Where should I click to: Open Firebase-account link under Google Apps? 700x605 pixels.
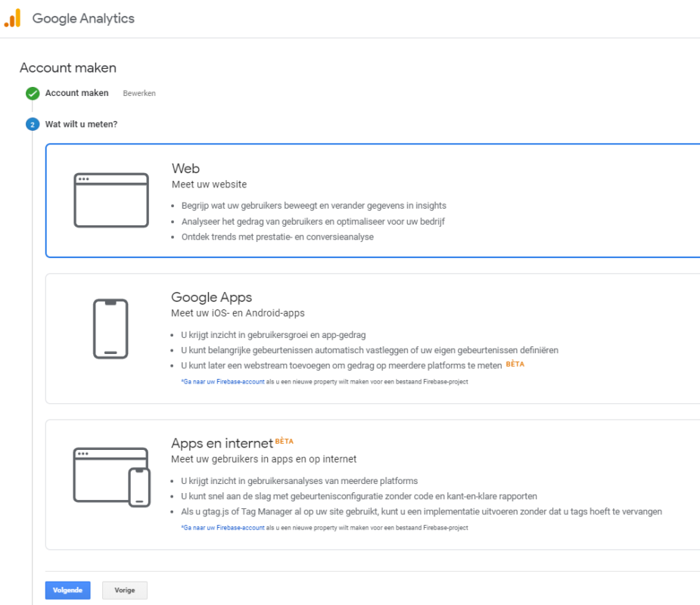(222, 382)
